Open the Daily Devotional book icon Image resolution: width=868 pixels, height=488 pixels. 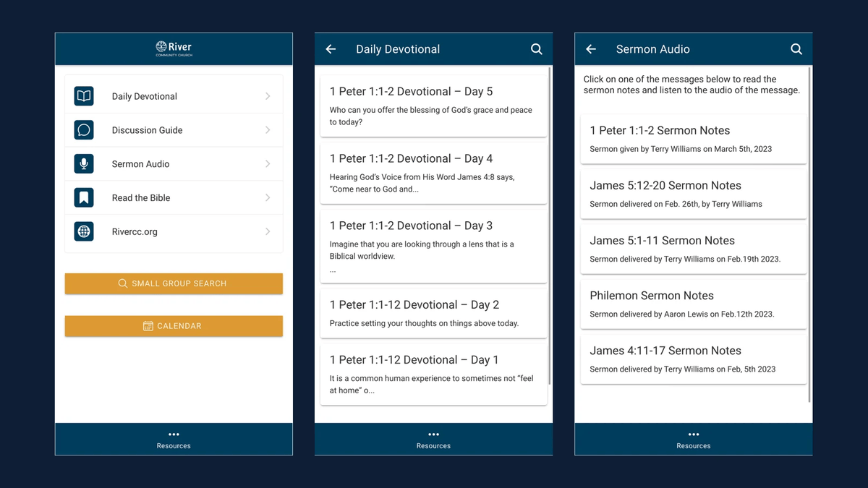pyautogui.click(x=84, y=96)
